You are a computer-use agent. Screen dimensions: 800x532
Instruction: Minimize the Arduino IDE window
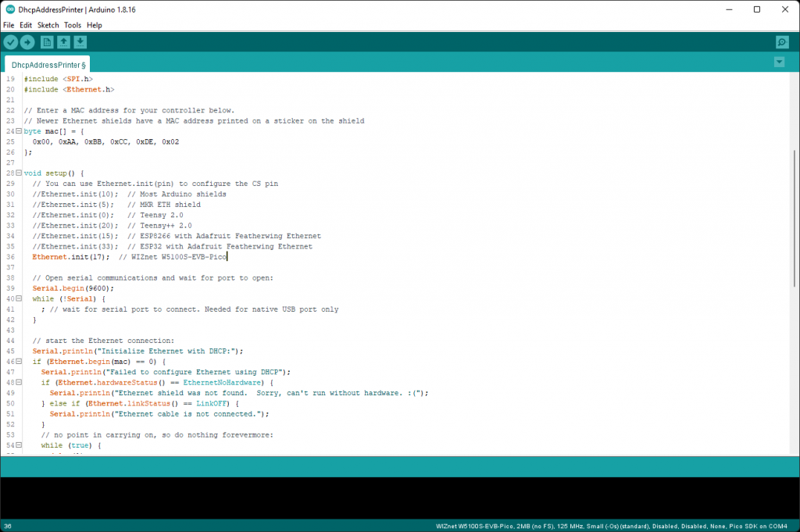tap(729, 9)
